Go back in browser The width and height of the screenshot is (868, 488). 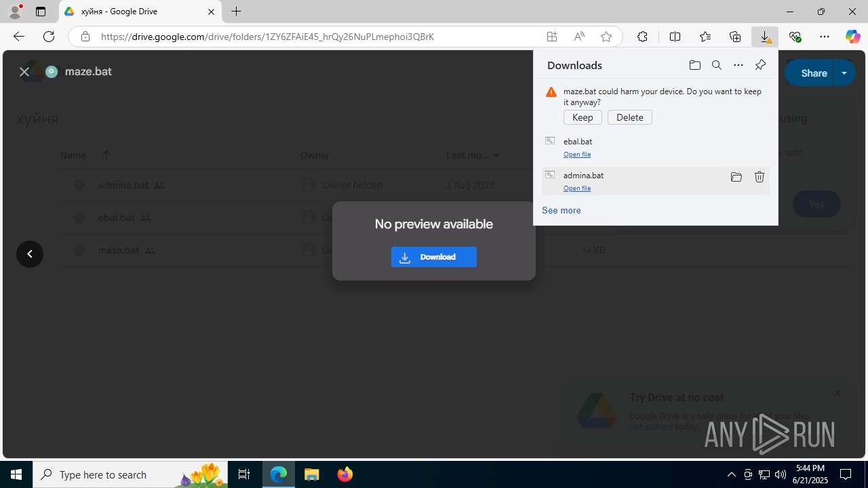pos(19,37)
